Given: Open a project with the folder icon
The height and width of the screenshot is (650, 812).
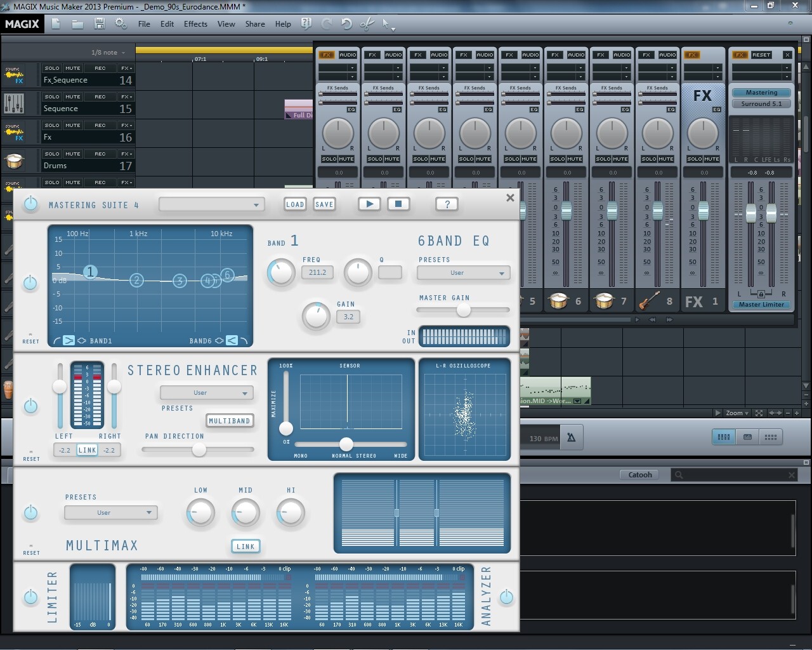Looking at the screenshot, I should (77, 24).
